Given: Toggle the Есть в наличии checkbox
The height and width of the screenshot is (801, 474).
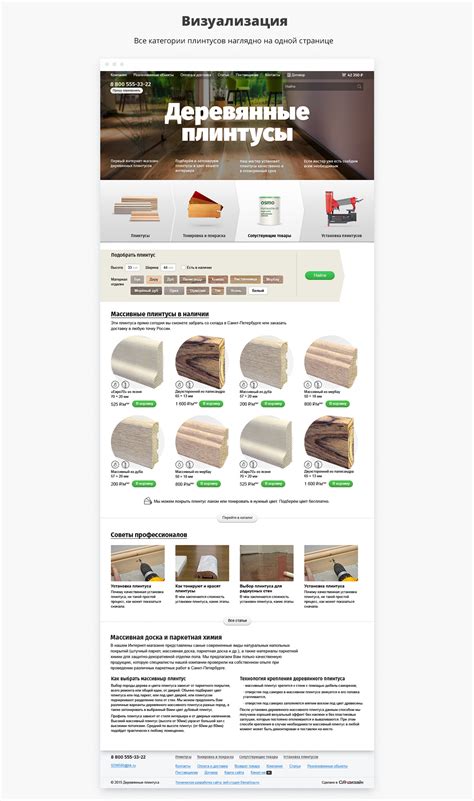Looking at the screenshot, I should (x=183, y=267).
